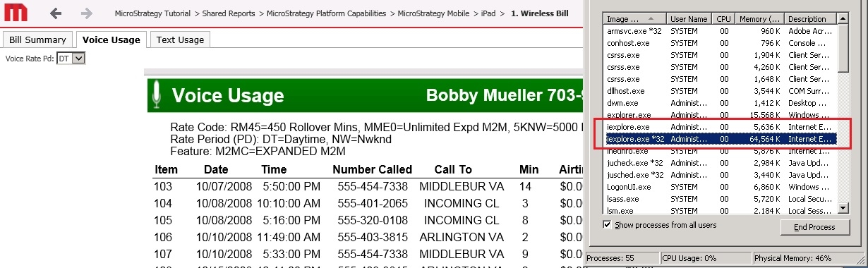Click phone number 555-320-0108
Viewport: 868px width, 268px height.
click(373, 220)
